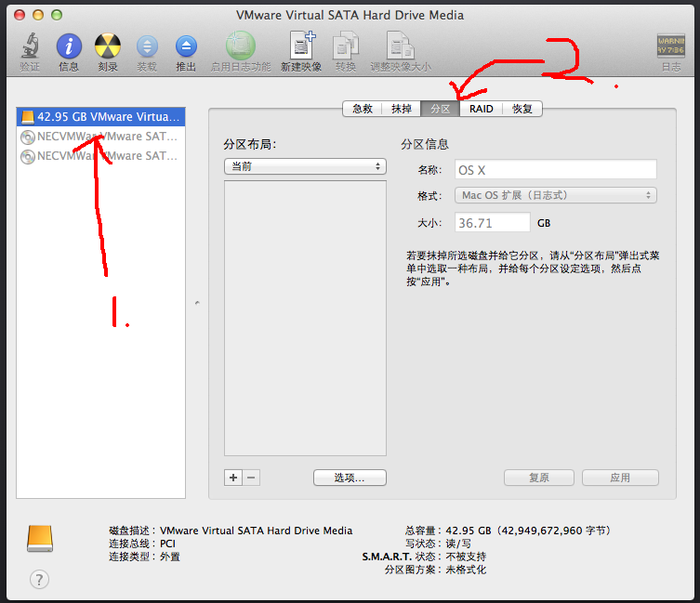This screenshot has height=603, width=700.
Task: Click the 验证 (Verify) microscope icon
Action: tap(30, 46)
